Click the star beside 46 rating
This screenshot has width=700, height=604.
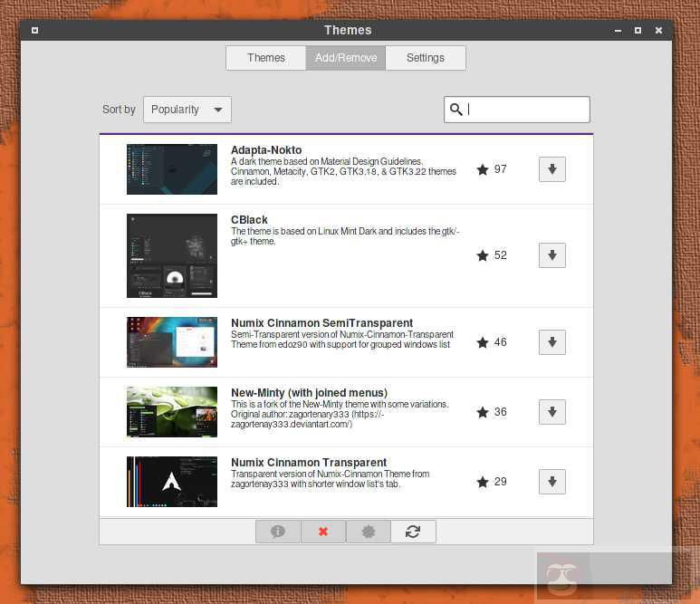[483, 342]
